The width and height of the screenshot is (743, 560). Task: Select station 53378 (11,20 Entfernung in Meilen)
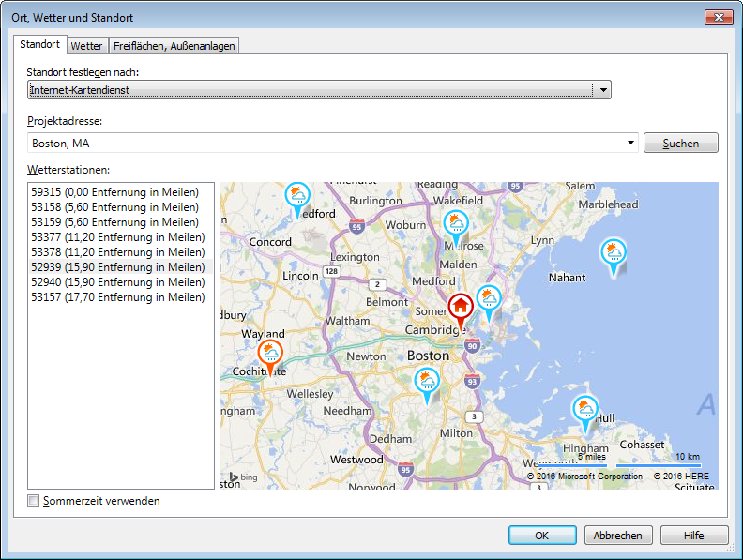[x=121, y=252]
